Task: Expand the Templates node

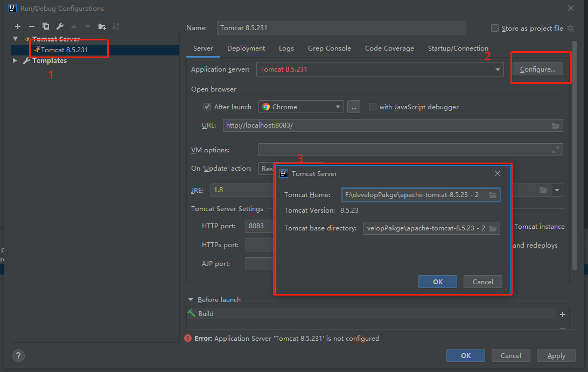Action: click(15, 60)
